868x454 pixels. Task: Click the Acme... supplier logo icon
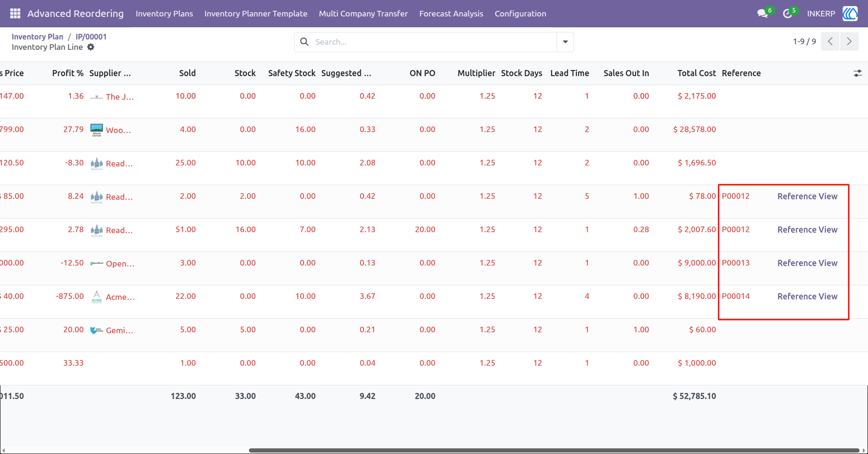pos(97,297)
